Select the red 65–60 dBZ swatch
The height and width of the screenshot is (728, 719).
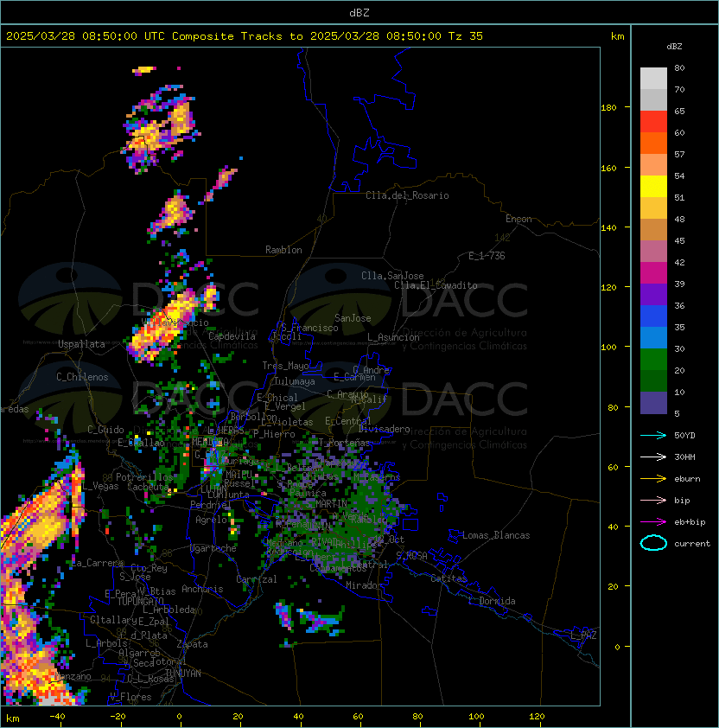click(x=653, y=122)
